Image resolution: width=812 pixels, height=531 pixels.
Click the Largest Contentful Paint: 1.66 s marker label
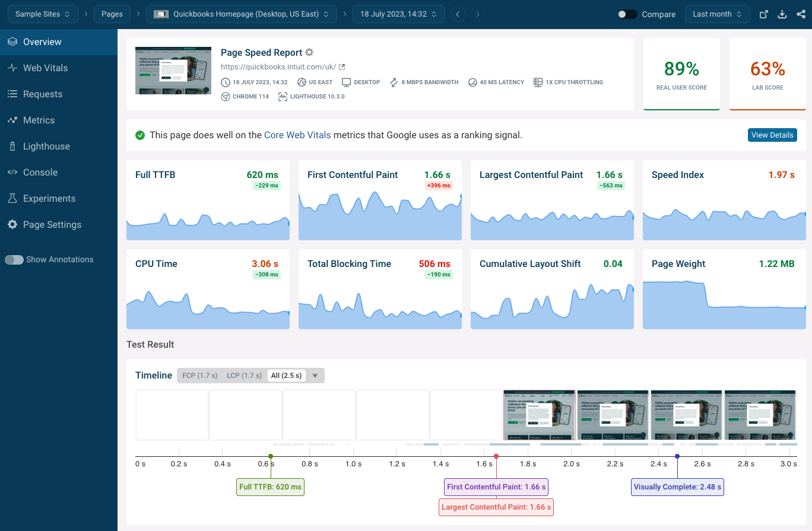point(496,507)
